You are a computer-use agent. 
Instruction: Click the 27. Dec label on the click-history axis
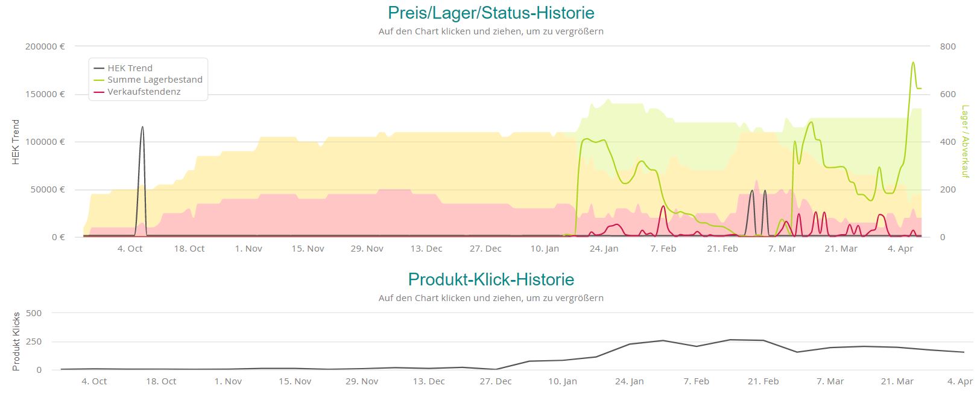(495, 381)
